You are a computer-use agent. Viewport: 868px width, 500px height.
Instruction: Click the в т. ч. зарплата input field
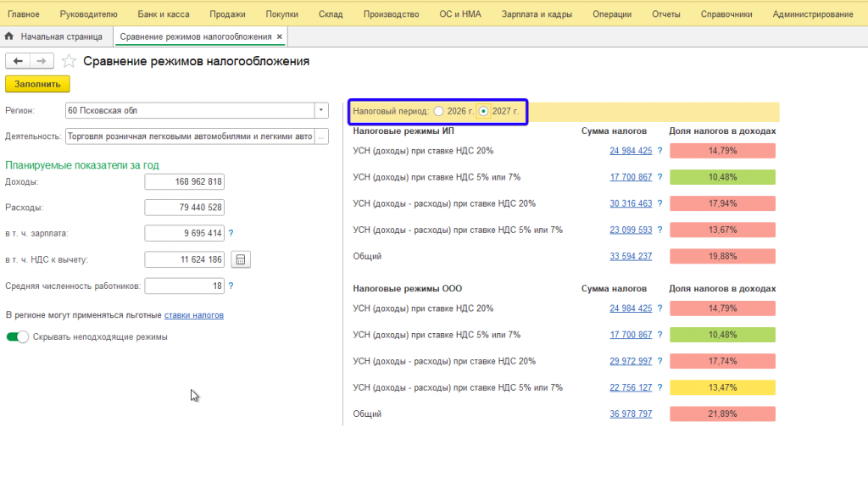click(x=184, y=233)
